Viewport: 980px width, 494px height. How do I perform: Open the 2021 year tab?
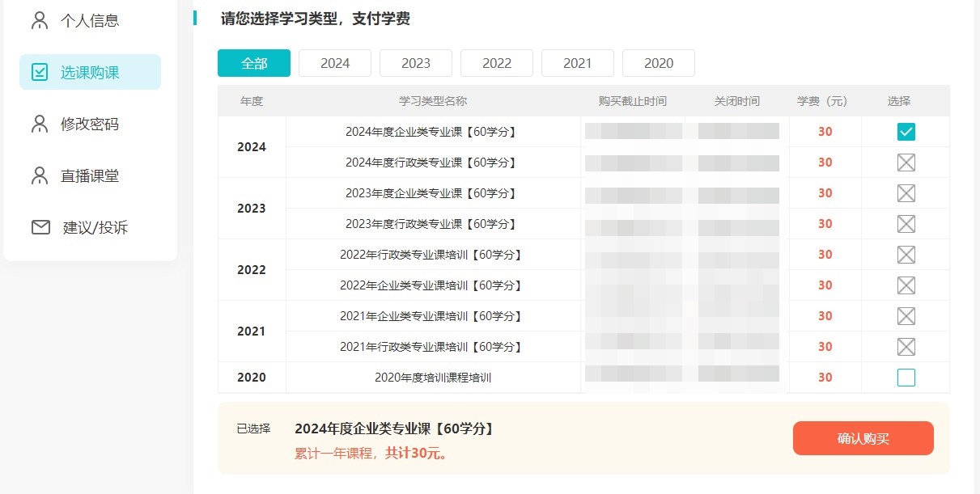coord(578,63)
